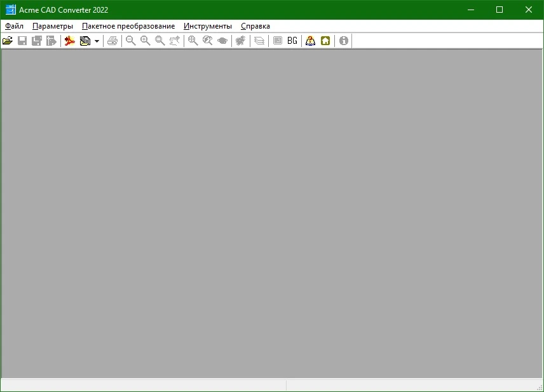Click the grayed Save disk icon

pos(22,41)
